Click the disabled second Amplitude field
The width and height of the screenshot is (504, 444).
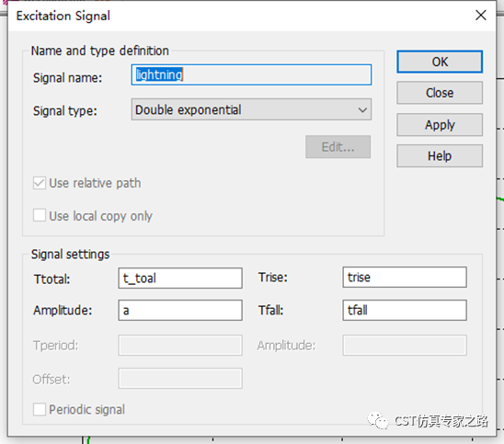[x=405, y=346]
